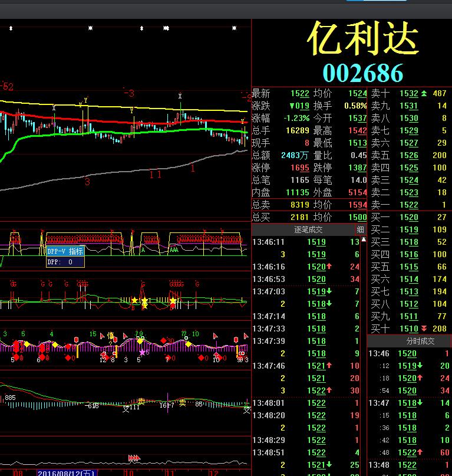Click the 13:47:46 tick trade row
This screenshot has width=452, height=476.
306,366
